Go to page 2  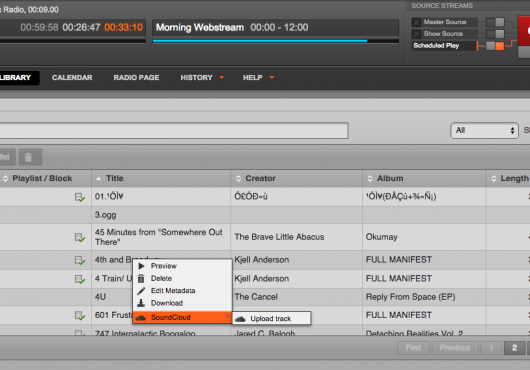[514, 348]
